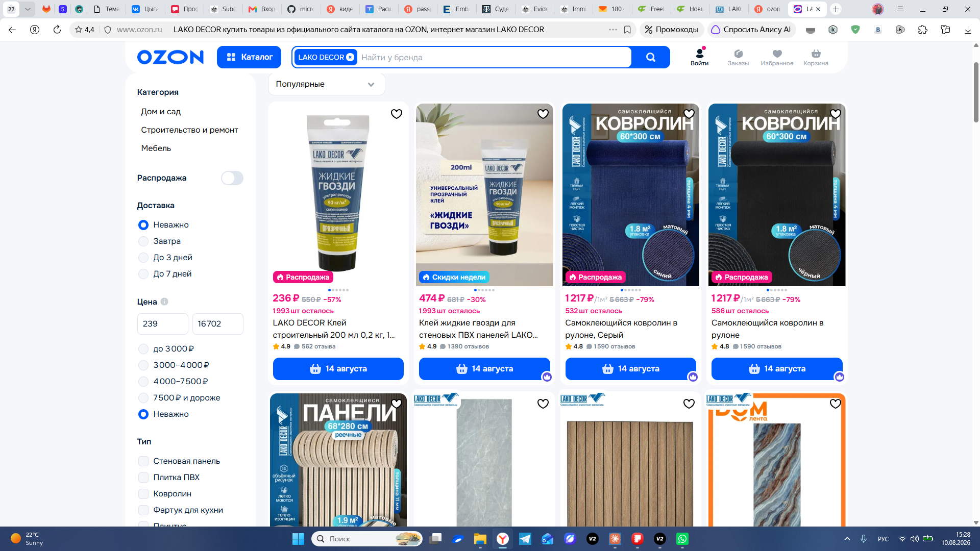Open the Заказы orders icon
The image size is (980, 551).
[738, 57]
